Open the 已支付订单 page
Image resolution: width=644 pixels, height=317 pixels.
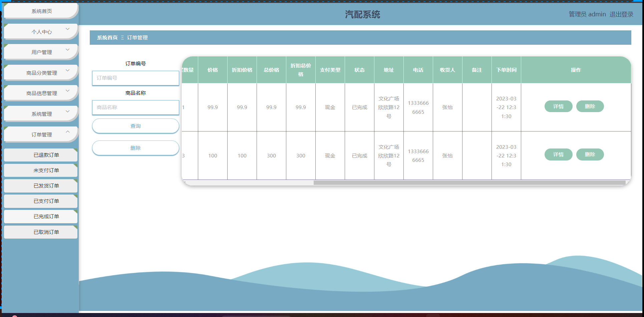pyautogui.click(x=46, y=201)
